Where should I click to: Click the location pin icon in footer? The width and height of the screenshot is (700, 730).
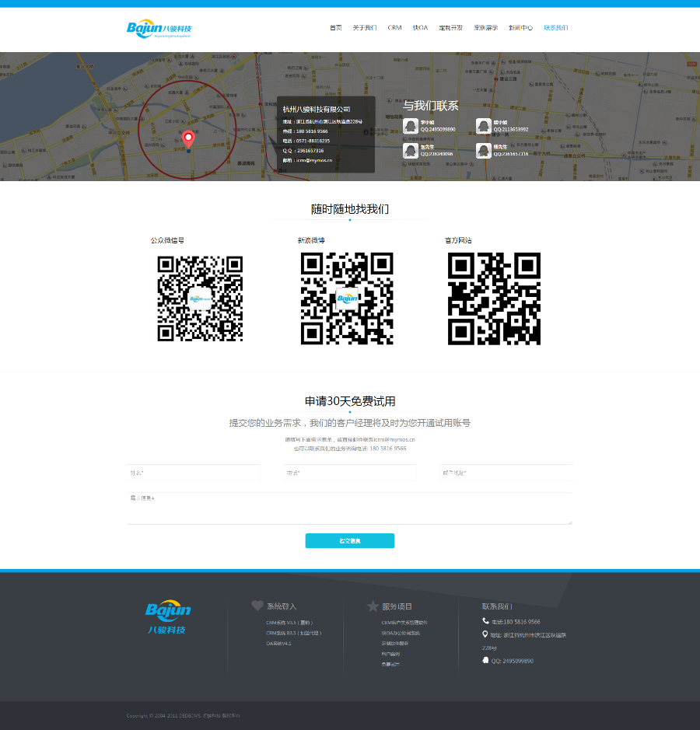click(485, 634)
